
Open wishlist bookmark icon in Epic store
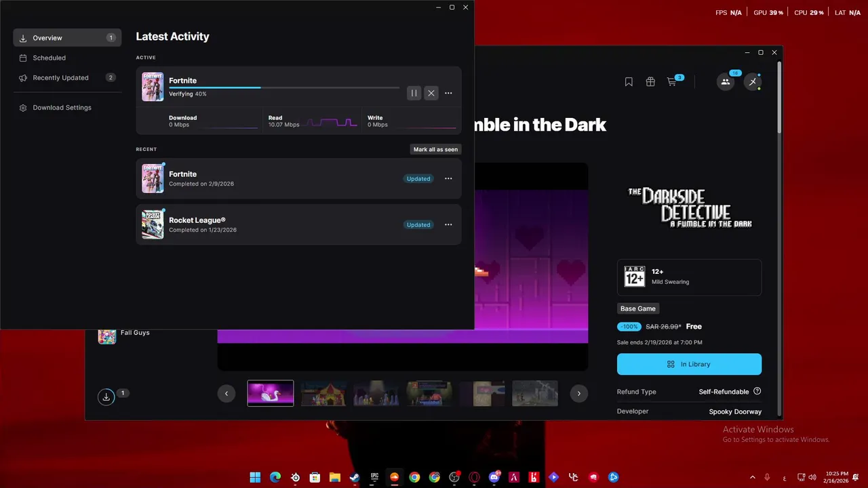[629, 82]
